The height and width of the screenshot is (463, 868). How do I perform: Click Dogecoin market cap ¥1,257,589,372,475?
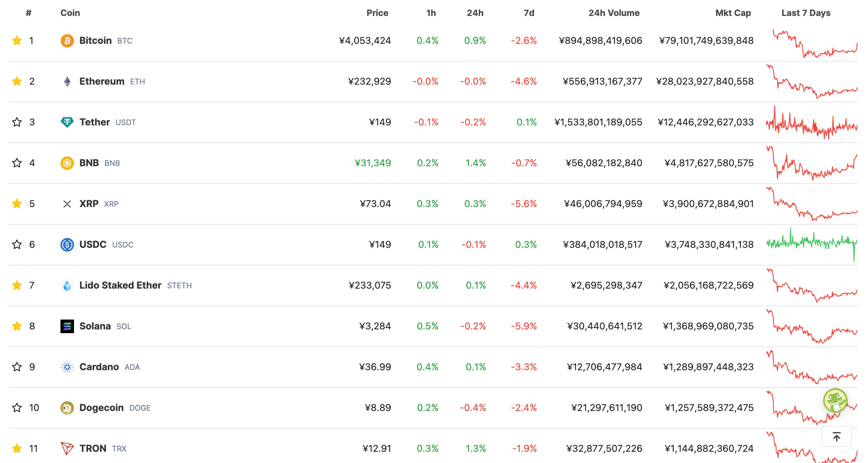pyautogui.click(x=709, y=408)
